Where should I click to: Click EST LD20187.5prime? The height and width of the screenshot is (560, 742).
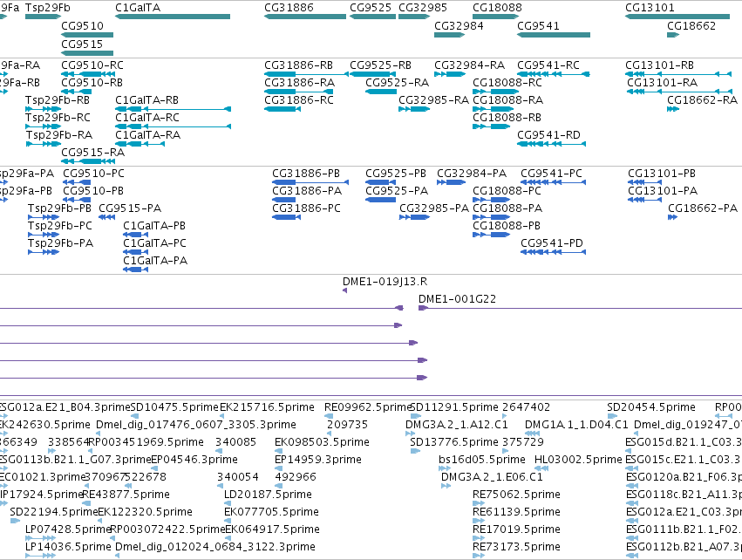(268, 495)
